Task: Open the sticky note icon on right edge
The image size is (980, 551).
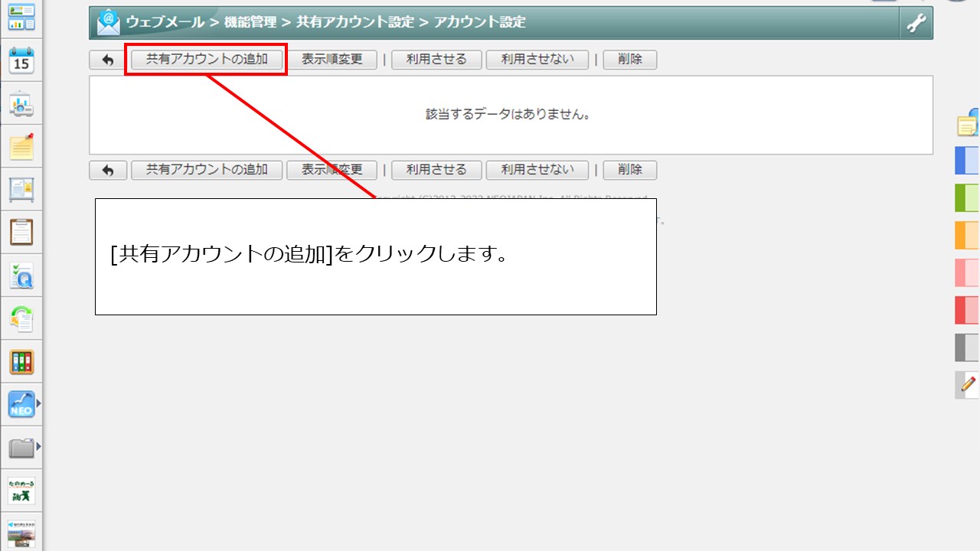Action: (x=969, y=123)
